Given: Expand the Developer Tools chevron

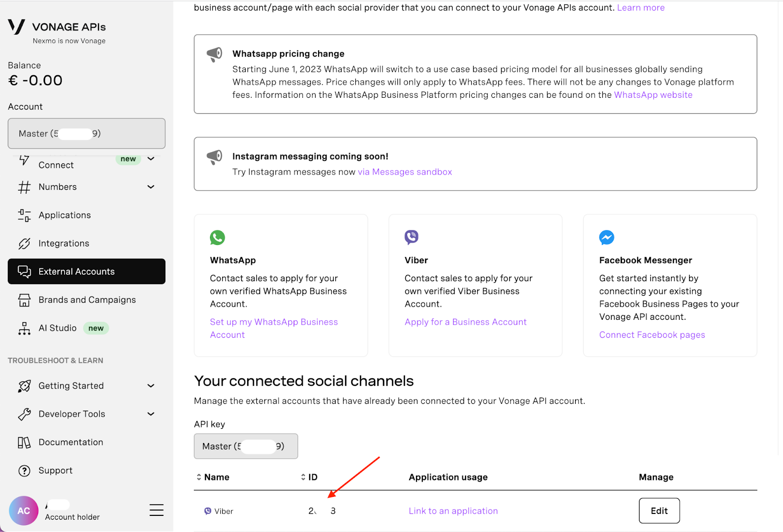Looking at the screenshot, I should [x=151, y=414].
